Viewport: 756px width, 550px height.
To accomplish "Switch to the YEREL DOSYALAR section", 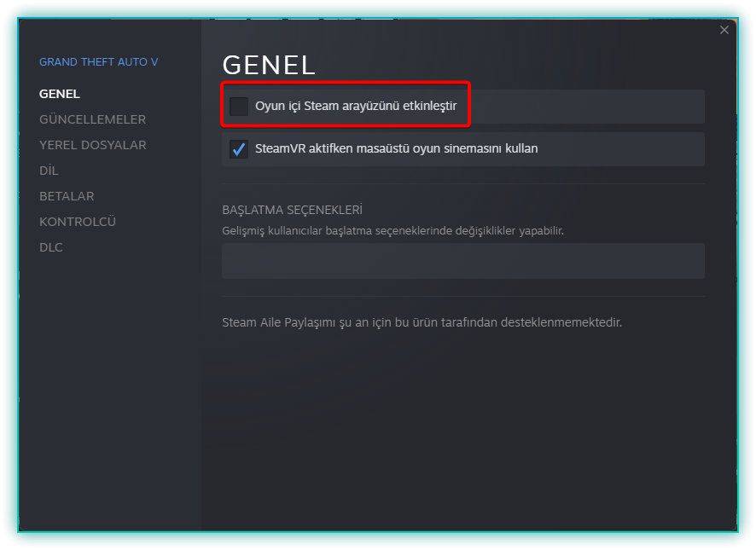I will [x=92, y=145].
